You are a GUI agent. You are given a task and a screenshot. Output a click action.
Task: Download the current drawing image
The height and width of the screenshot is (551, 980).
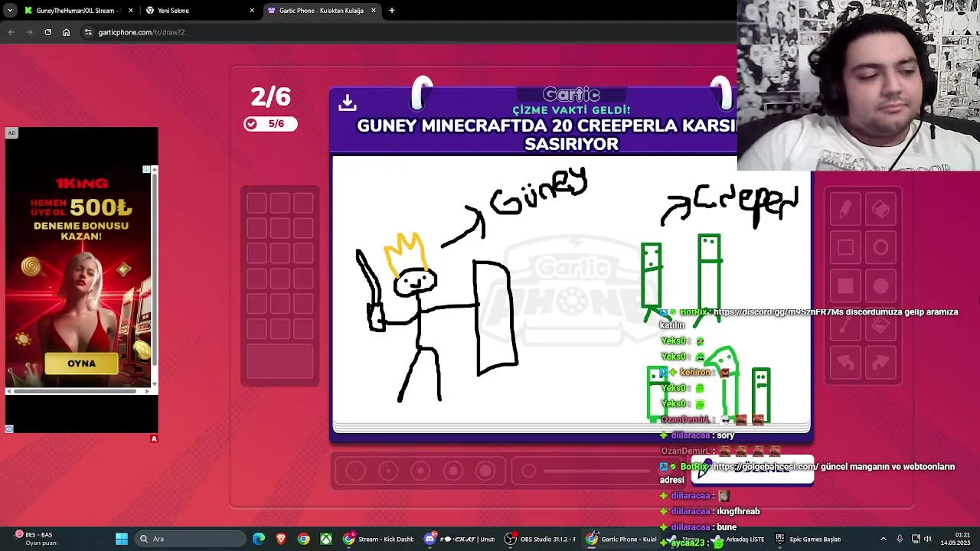(x=348, y=103)
